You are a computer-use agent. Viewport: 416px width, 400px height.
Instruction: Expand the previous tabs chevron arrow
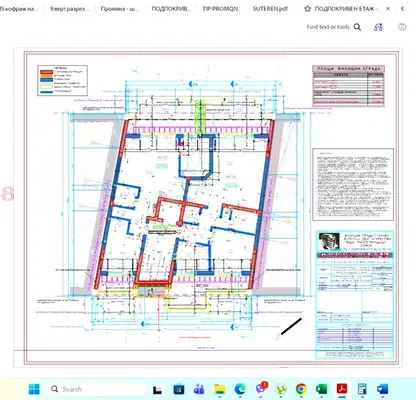pyautogui.click(x=402, y=9)
